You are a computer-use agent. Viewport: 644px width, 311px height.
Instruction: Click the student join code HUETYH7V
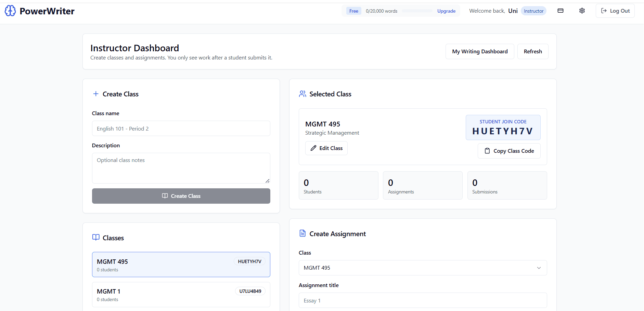[503, 131]
